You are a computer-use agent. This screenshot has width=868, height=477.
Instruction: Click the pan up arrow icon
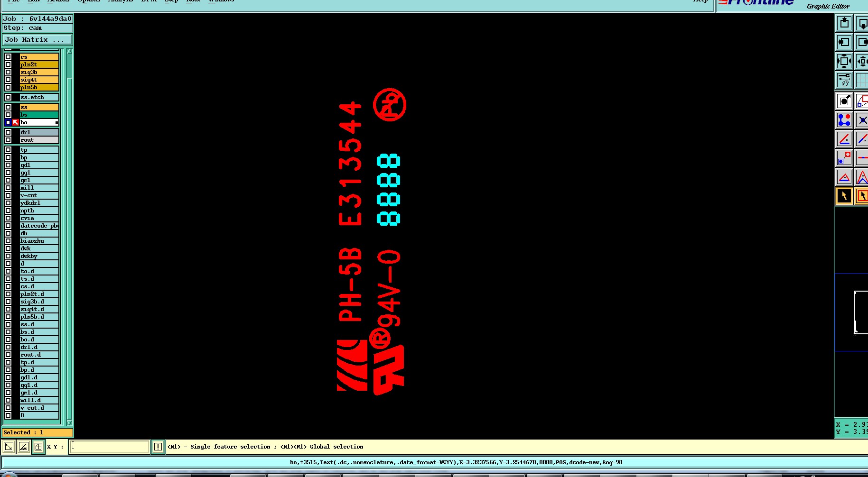(x=844, y=23)
